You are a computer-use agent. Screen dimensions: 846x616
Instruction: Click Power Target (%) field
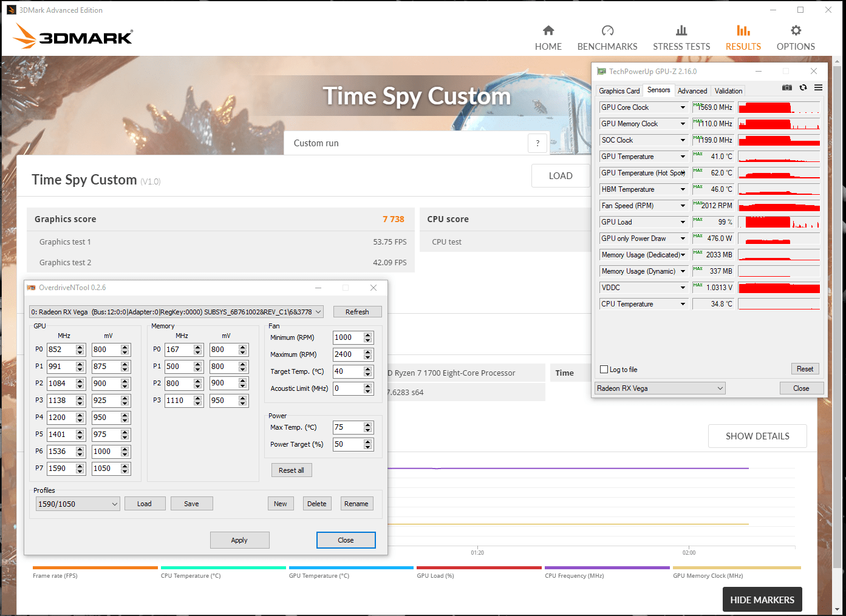348,444
